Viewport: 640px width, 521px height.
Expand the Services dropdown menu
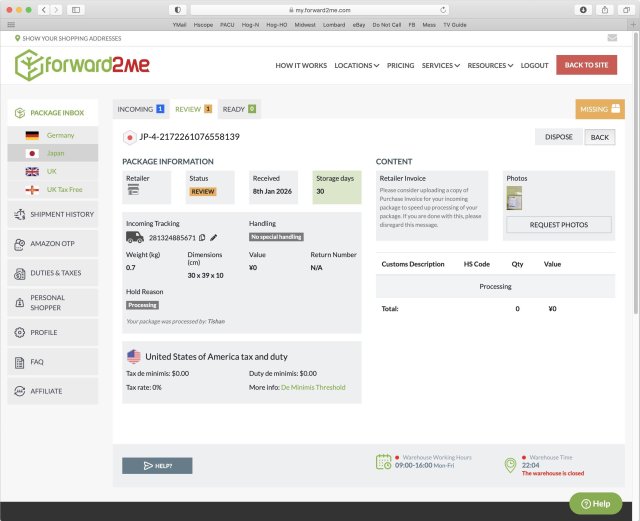click(440, 66)
